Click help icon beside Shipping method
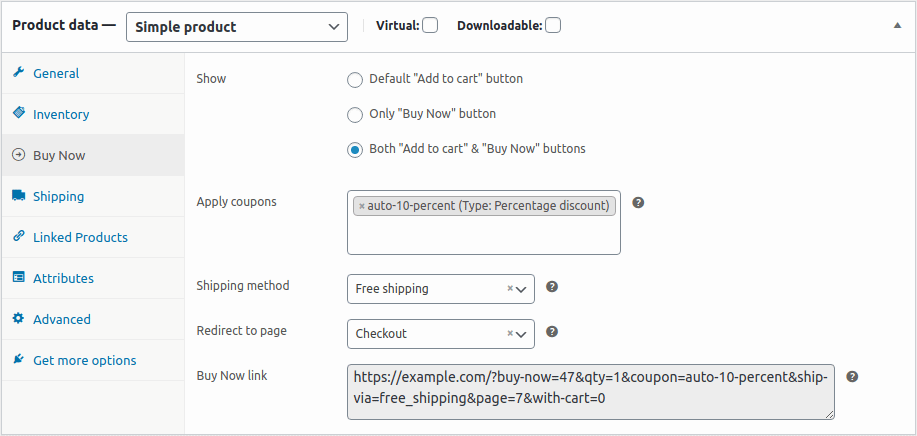The height and width of the screenshot is (436, 917). point(552,287)
